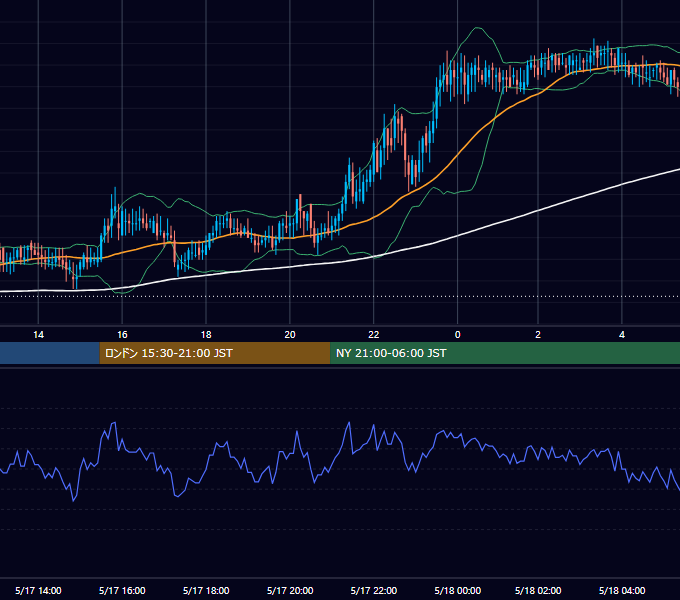Click the 22 hour label on price chart axis
The width and height of the screenshot is (680, 600).
point(373,335)
